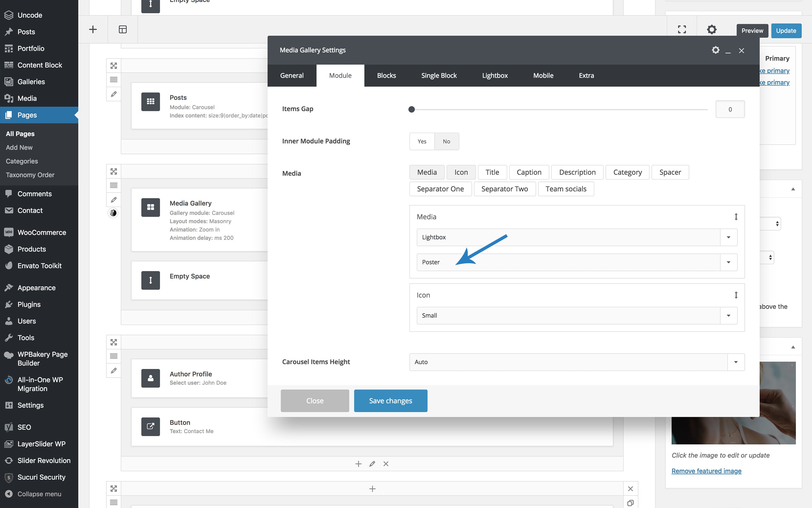Enter fullscreen mode from the top toolbar
The width and height of the screenshot is (812, 508).
[682, 30]
